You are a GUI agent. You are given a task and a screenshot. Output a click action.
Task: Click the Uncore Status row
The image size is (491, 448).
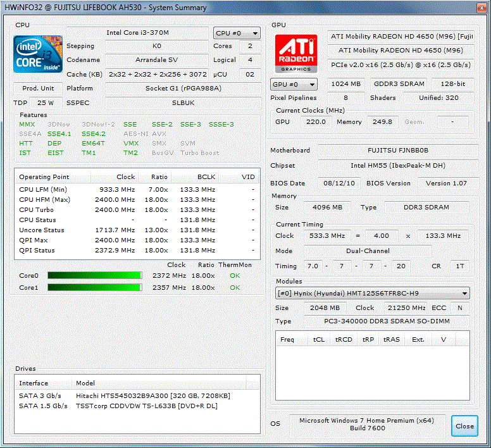click(137, 230)
